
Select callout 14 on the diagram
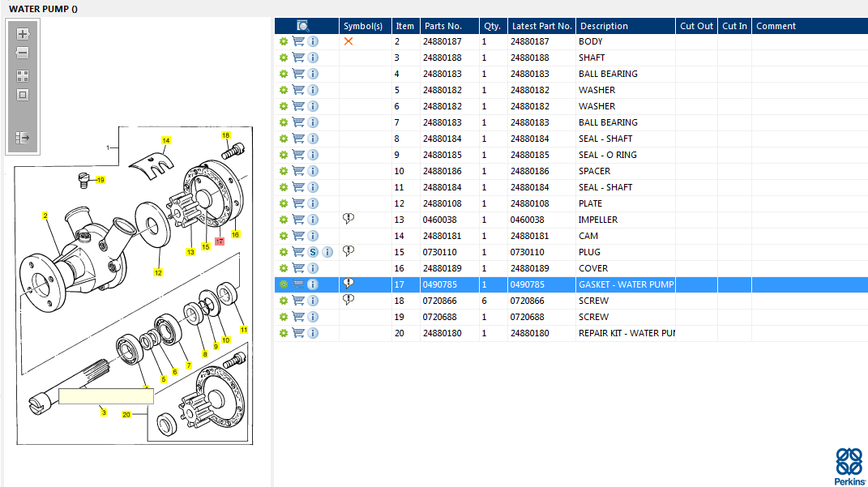pos(166,140)
